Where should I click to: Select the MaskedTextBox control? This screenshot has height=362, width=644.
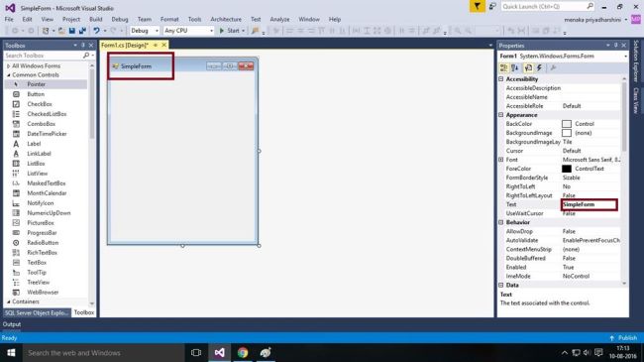[46, 183]
